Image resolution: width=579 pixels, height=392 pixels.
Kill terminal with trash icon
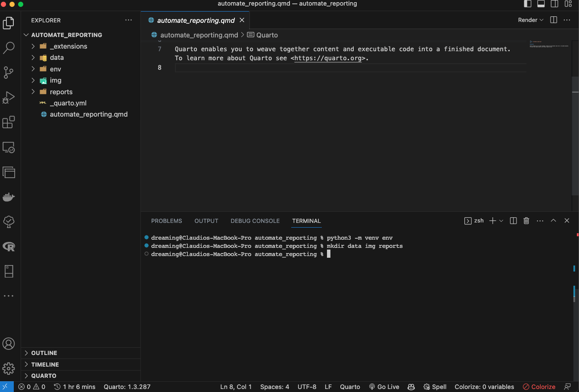click(x=526, y=221)
